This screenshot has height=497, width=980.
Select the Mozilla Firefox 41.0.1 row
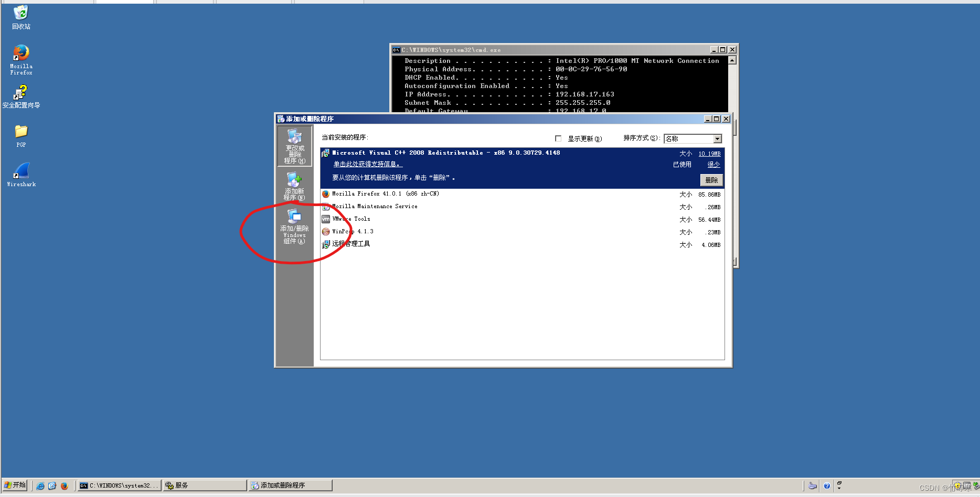click(x=522, y=194)
